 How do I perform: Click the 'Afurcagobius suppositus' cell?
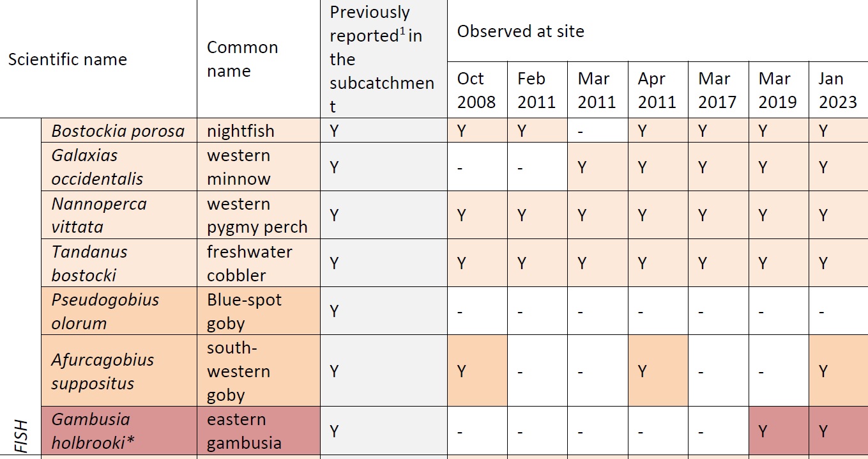coord(102,371)
